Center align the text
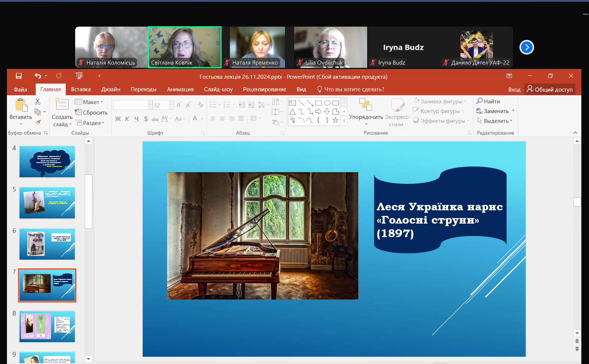The width and height of the screenshot is (589, 364). coord(222,119)
